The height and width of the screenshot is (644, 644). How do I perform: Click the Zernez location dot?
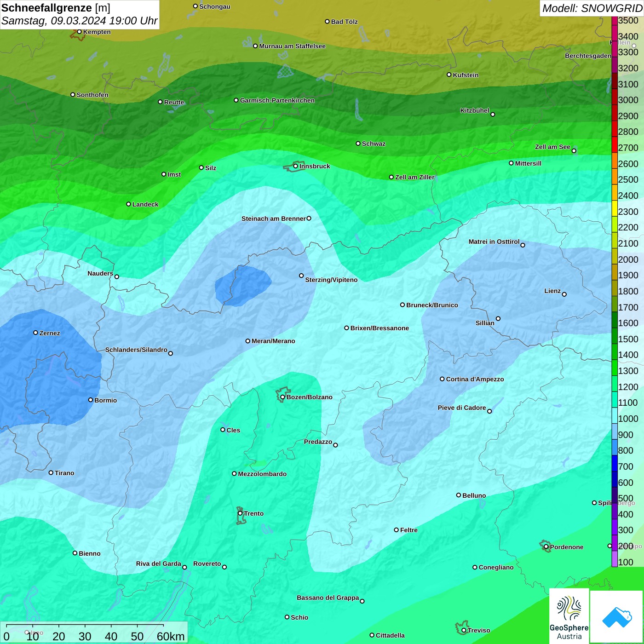(35, 333)
